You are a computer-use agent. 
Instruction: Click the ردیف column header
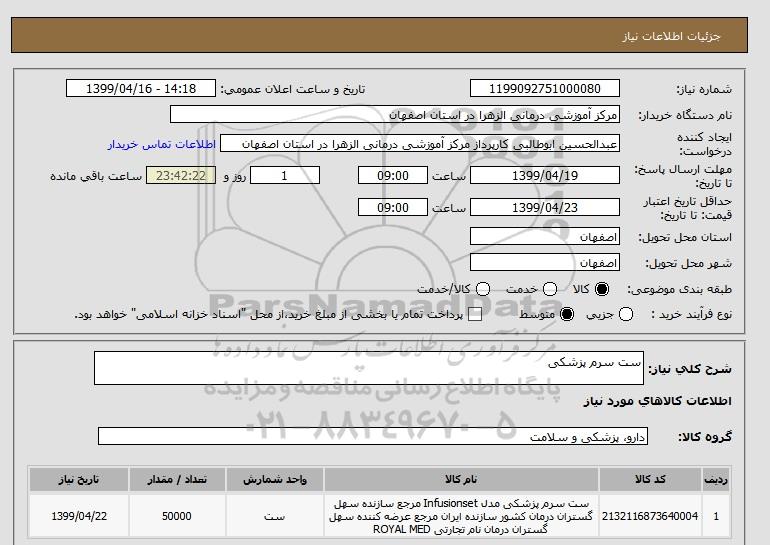716,479
